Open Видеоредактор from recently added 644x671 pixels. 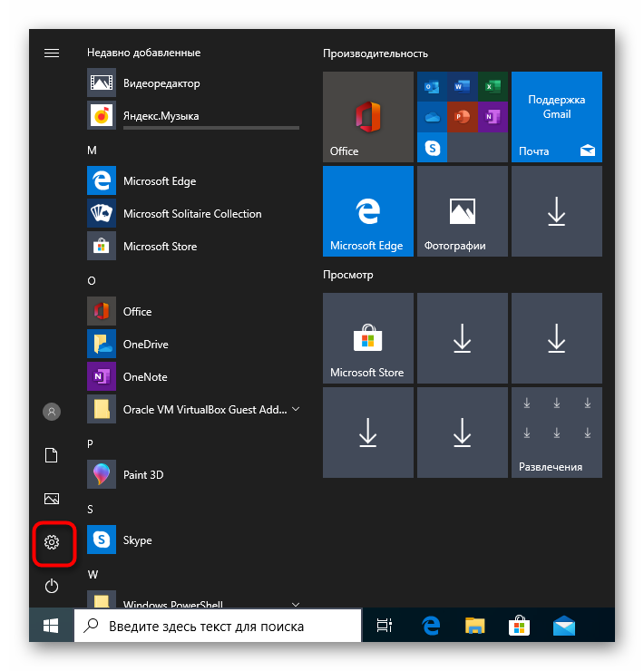click(x=193, y=83)
